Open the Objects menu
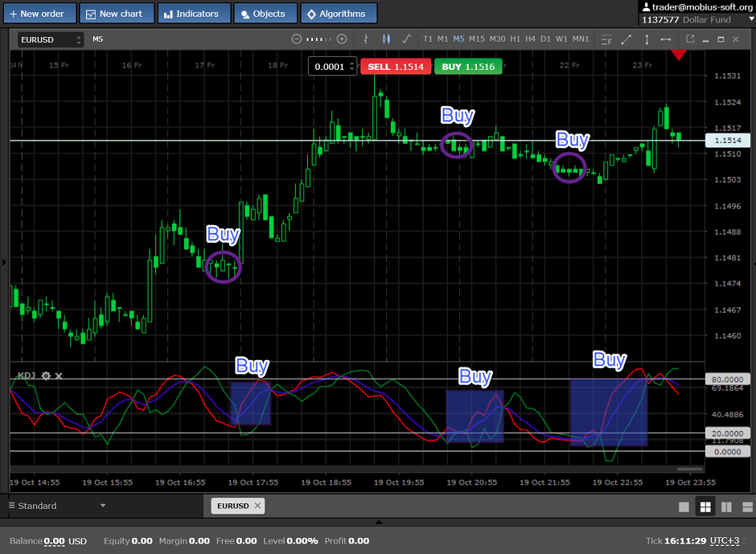Screen dimensions: 756x554 [265, 14]
